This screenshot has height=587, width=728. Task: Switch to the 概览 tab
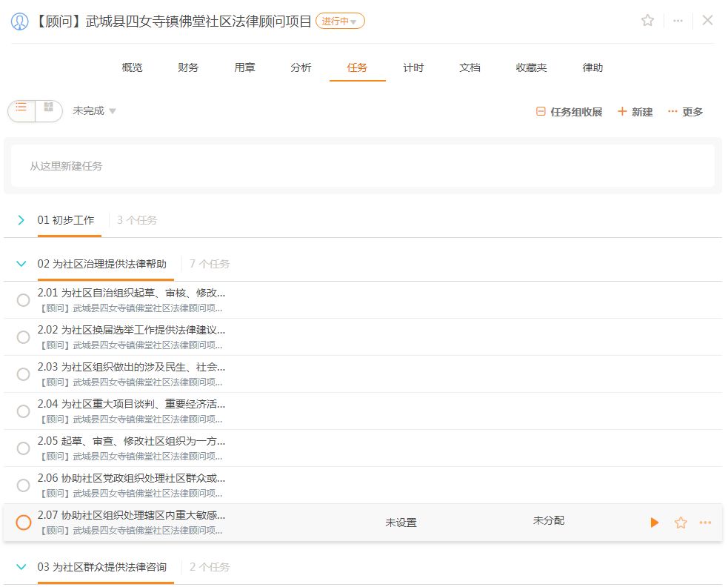tap(132, 67)
